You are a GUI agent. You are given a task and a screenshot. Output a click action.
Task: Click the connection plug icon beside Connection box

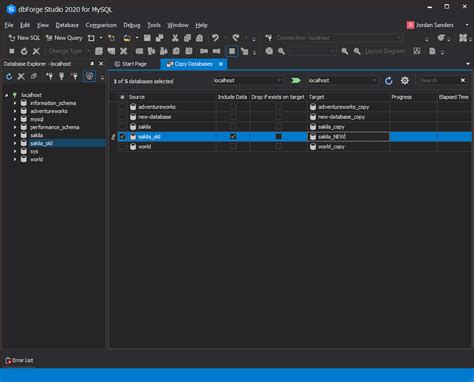(x=269, y=38)
